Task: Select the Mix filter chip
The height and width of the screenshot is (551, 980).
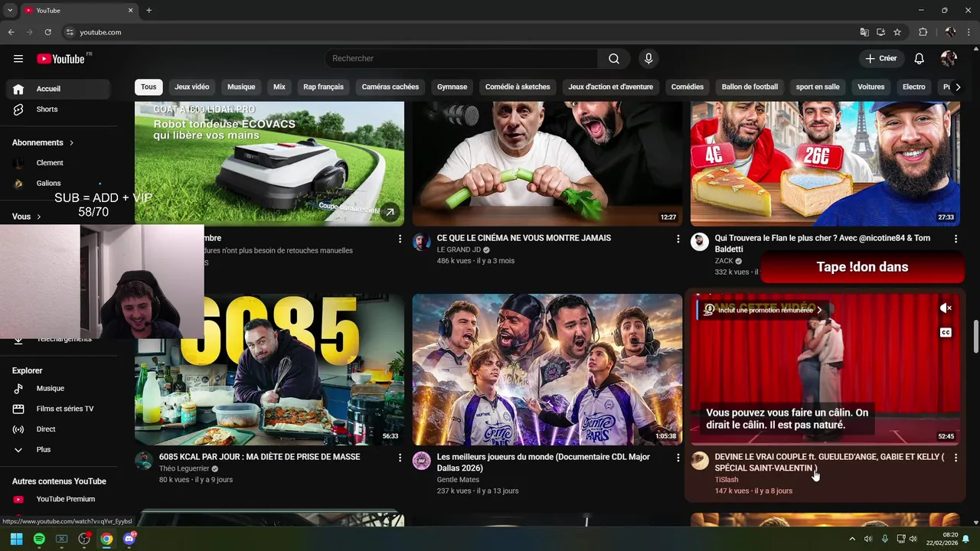Action: point(279,87)
